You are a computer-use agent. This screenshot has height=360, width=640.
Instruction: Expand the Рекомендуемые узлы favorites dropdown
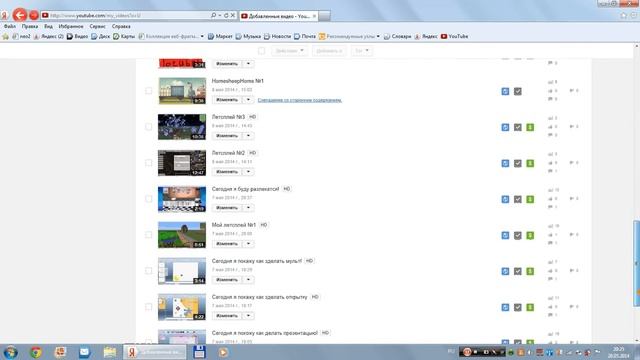[x=378, y=36]
